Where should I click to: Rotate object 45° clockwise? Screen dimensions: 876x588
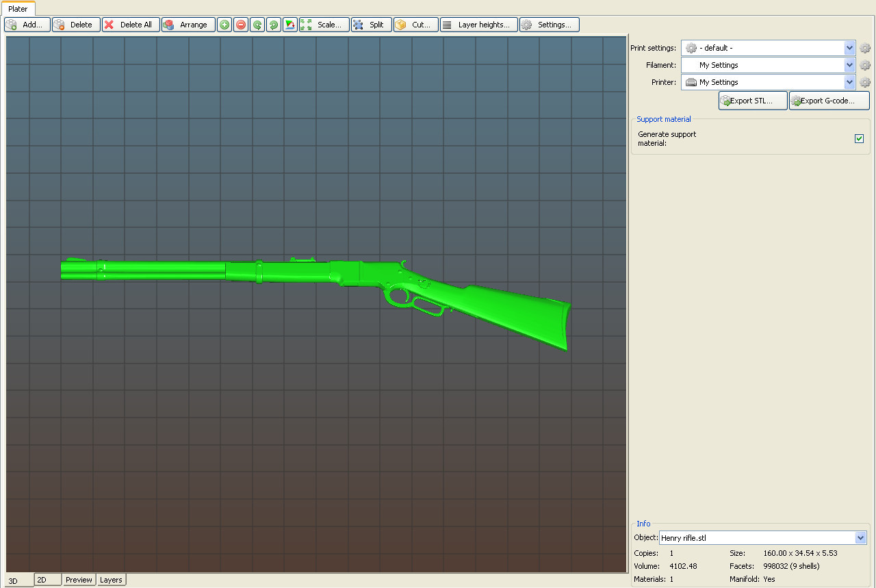click(274, 25)
